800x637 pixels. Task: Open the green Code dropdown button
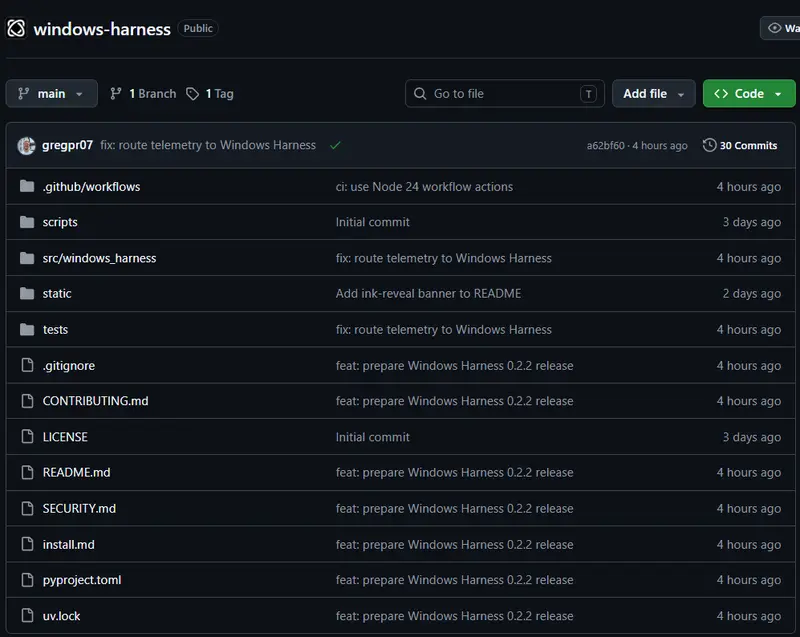coord(748,93)
